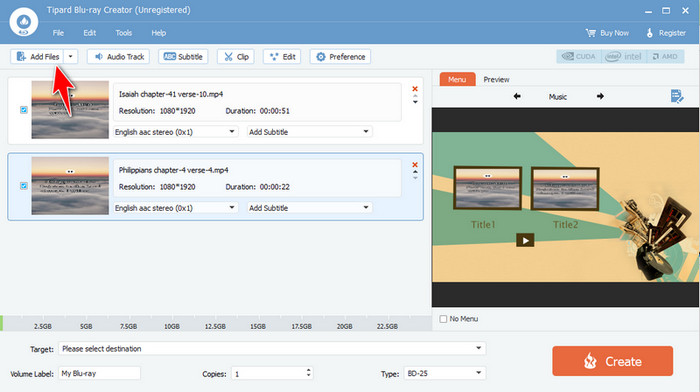Click the Create burn button
Image resolution: width=700 pixels, height=392 pixels.
click(x=612, y=361)
